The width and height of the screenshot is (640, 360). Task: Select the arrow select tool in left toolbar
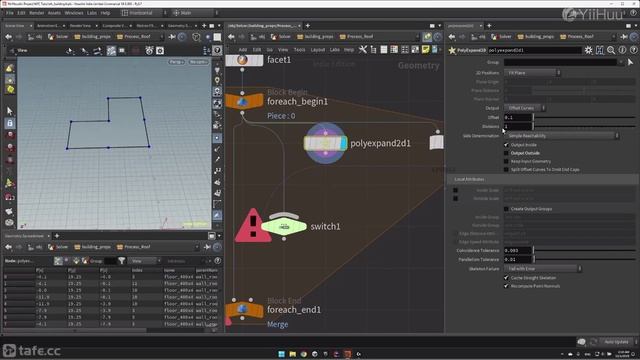click(x=10, y=111)
